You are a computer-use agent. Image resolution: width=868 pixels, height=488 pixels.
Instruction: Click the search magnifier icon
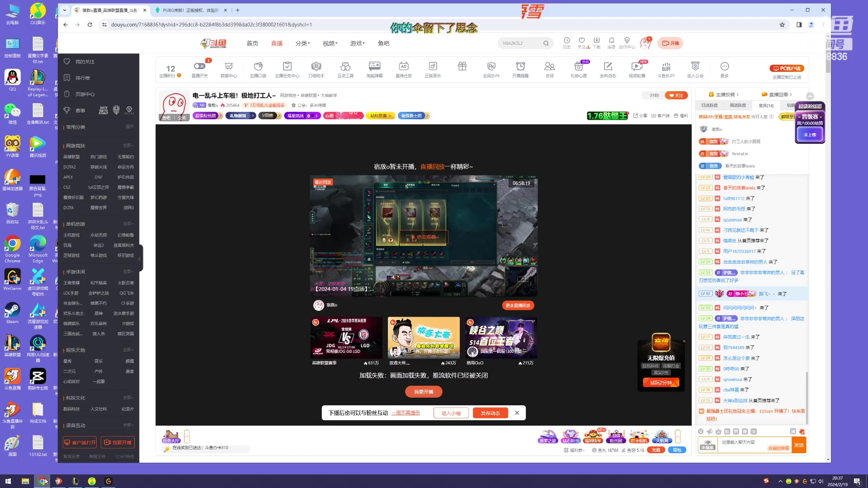click(546, 43)
